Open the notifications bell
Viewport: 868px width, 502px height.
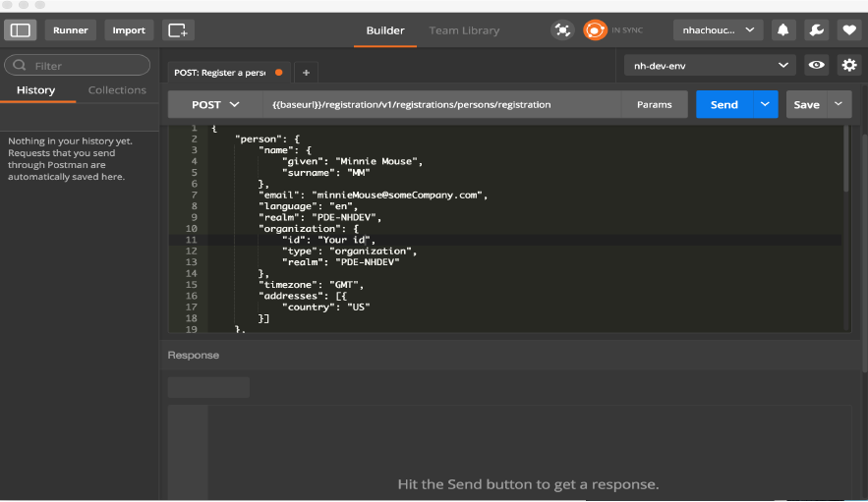coord(783,30)
